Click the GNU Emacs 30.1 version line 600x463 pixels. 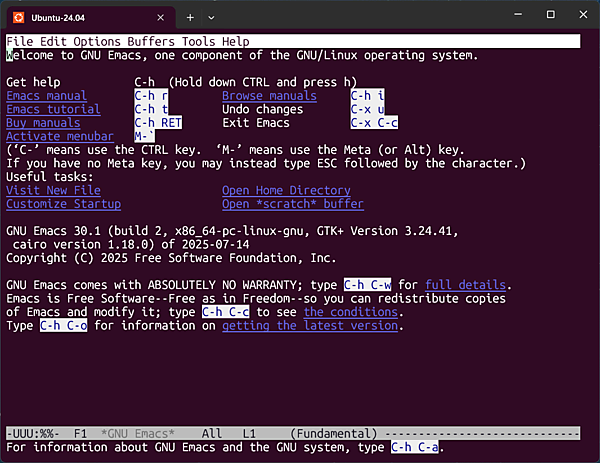232,231
